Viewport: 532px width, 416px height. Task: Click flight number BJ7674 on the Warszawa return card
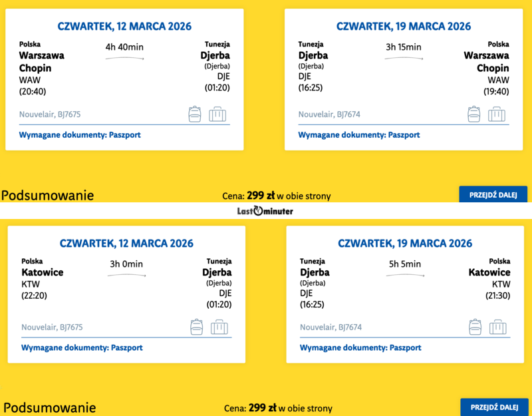[329, 114]
